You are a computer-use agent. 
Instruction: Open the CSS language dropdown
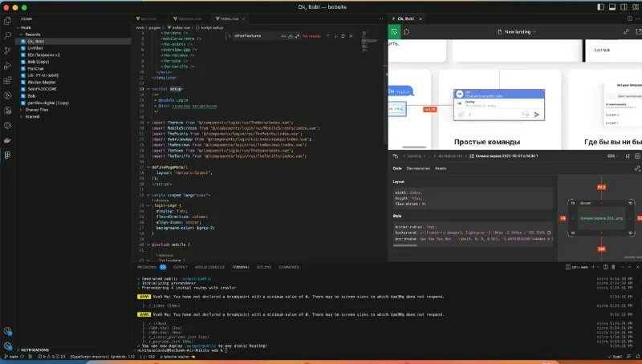(x=612, y=156)
